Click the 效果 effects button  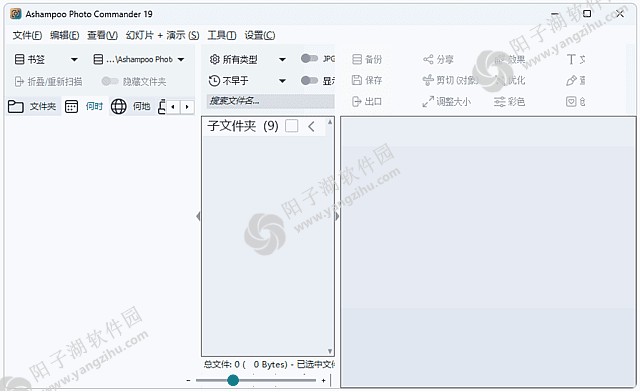(509, 60)
